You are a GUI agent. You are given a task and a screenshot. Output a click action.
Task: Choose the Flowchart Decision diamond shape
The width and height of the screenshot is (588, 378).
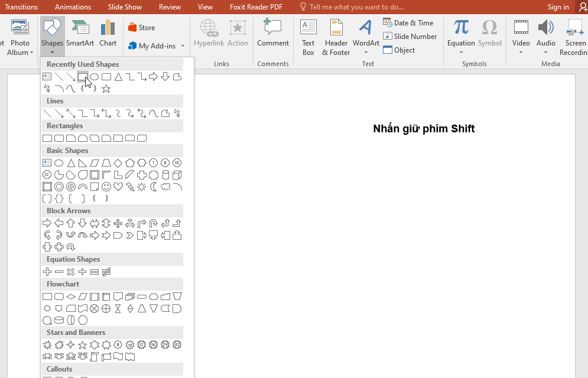[x=71, y=296]
